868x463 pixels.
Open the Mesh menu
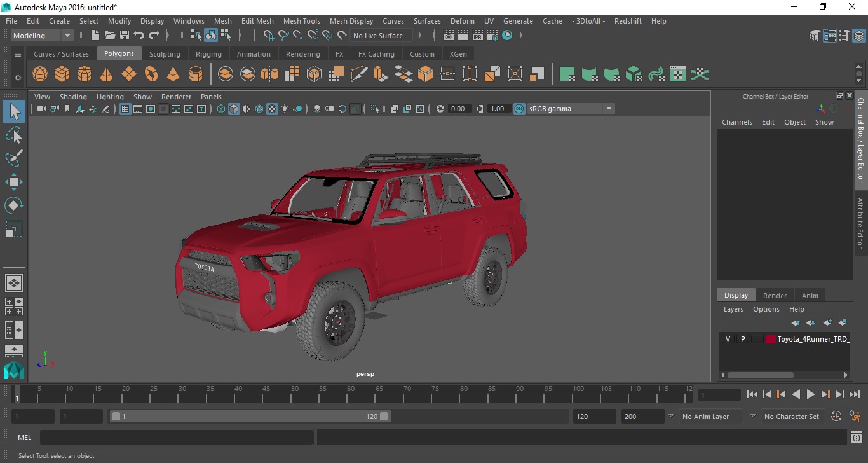point(223,21)
